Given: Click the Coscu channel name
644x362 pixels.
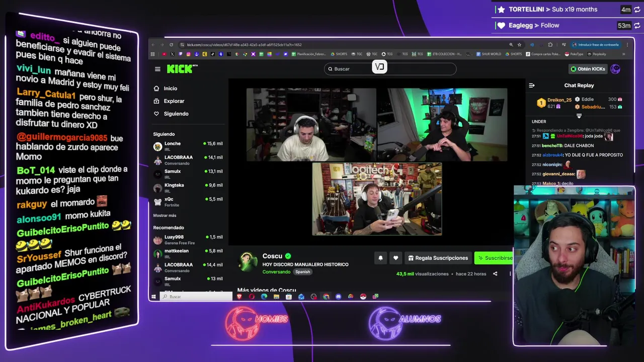Looking at the screenshot, I should 272,256.
